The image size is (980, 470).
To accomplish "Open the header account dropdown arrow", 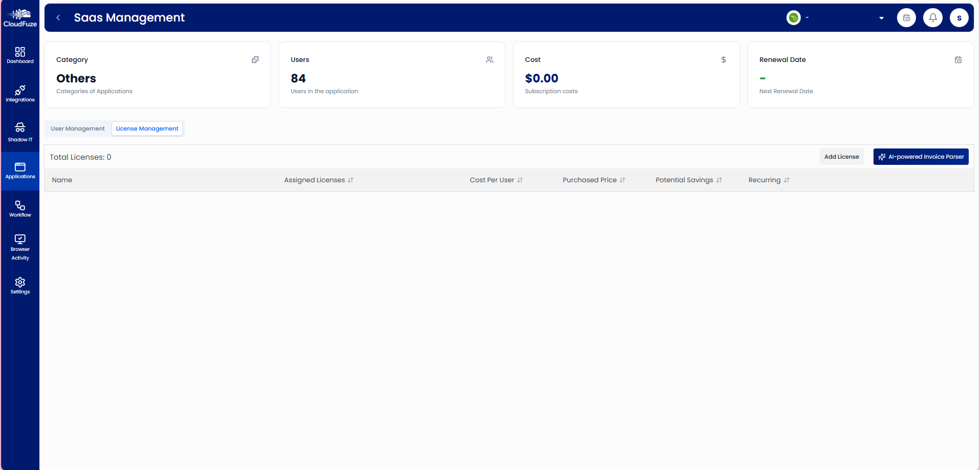I will [x=881, y=17].
